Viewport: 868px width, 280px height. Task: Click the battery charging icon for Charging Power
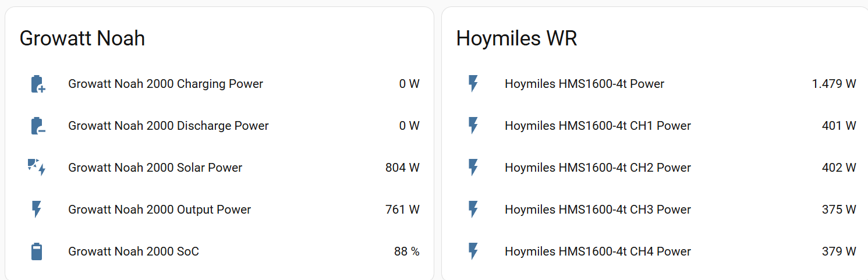(37, 84)
